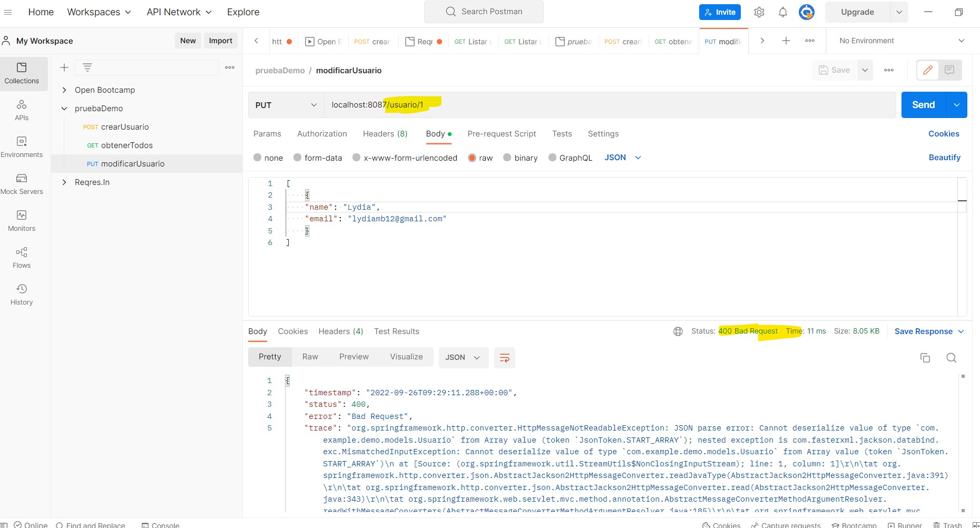The image size is (980, 528).
Task: Open response Test Results tab
Action: pyautogui.click(x=397, y=331)
